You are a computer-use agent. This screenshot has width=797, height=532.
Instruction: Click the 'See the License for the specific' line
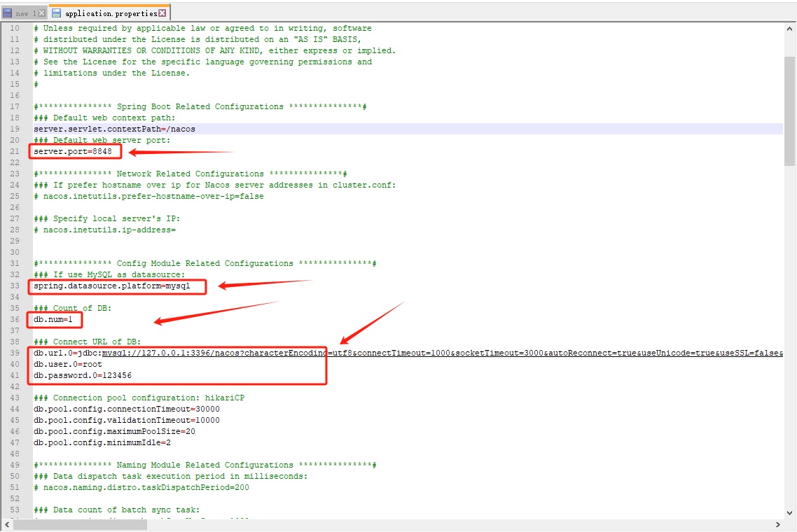coord(203,62)
